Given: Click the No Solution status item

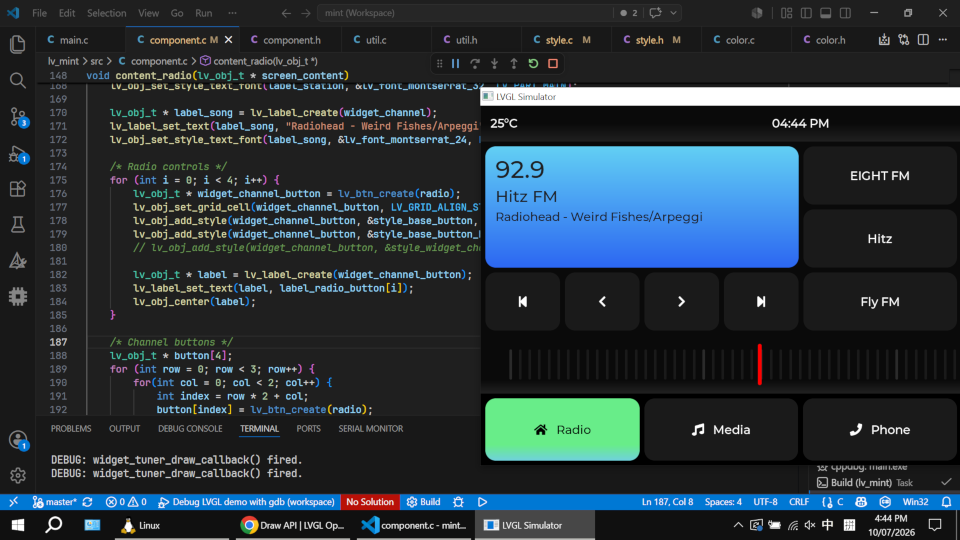Looking at the screenshot, I should click(370, 502).
